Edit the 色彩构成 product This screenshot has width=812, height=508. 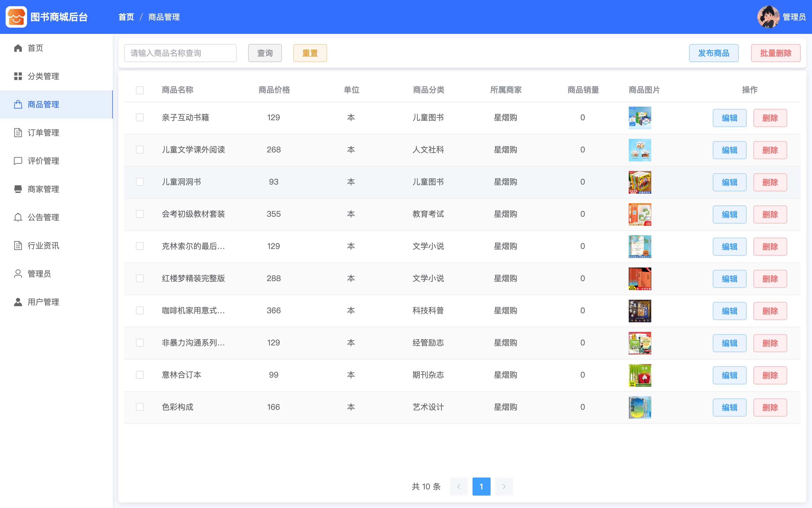[729, 408]
